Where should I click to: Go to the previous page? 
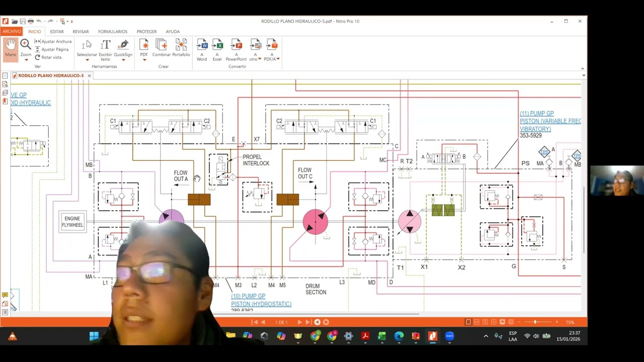click(x=263, y=322)
